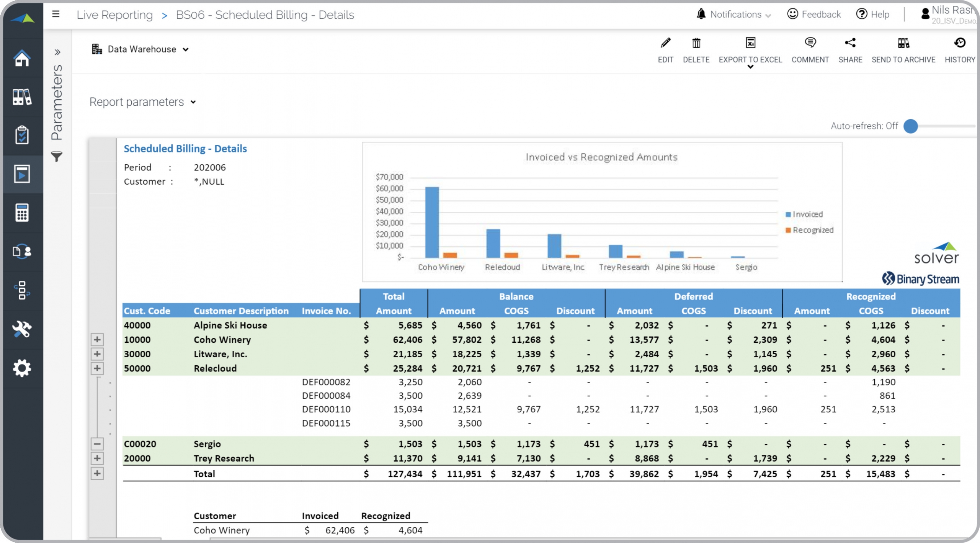Screen dimensions: 980x543
Task: Open the settings gear sidebar icon
Action: (22, 368)
